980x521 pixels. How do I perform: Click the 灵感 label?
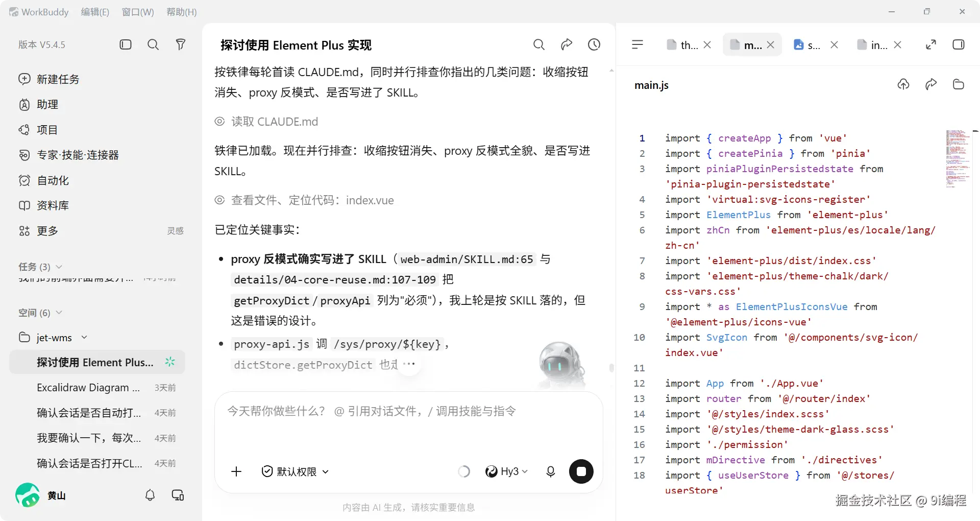tap(175, 231)
